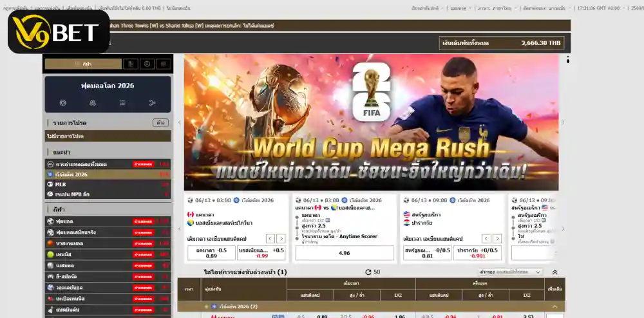
Task: Open the ภาษา language dropdown in top bar
Action: pos(496,8)
